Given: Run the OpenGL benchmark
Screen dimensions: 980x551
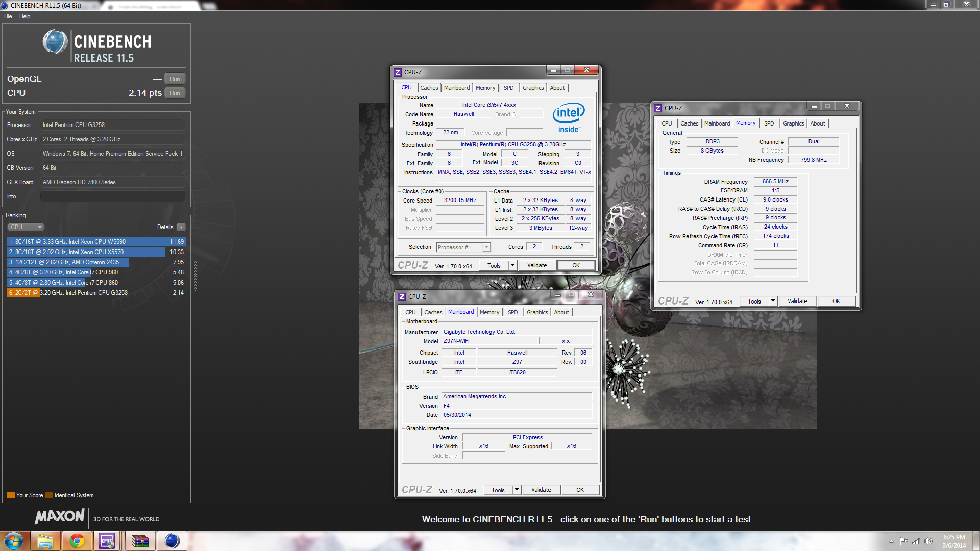Looking at the screenshot, I should (x=175, y=79).
